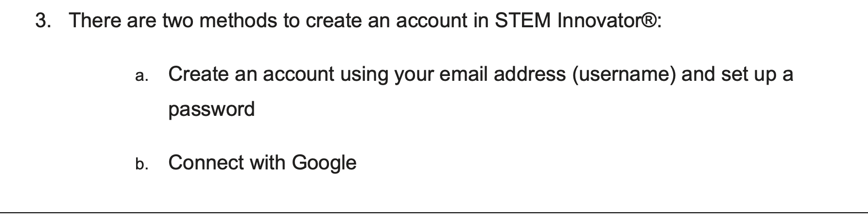Place cursor on the word "Innovator"

coord(599,21)
